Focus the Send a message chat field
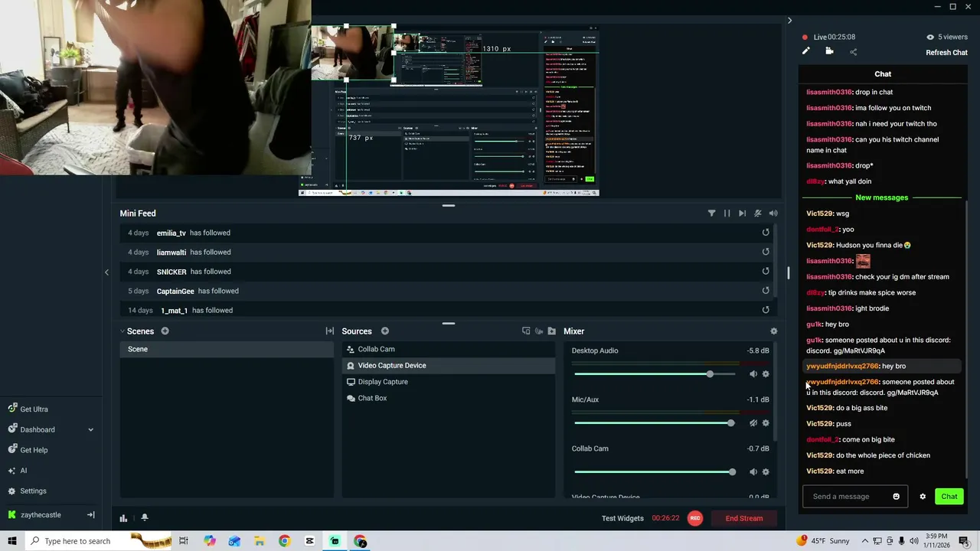The image size is (980, 551). (855, 497)
